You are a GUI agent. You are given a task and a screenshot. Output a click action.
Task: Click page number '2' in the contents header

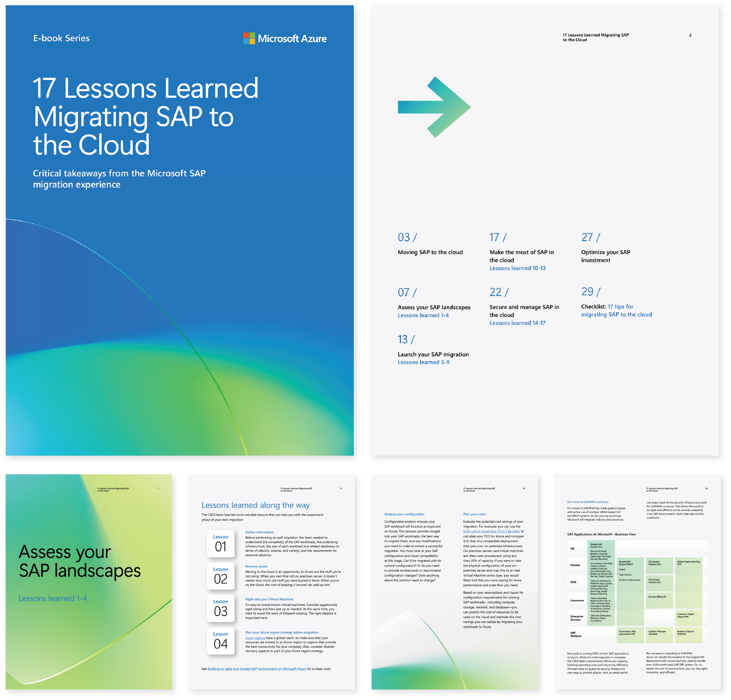pos(690,35)
